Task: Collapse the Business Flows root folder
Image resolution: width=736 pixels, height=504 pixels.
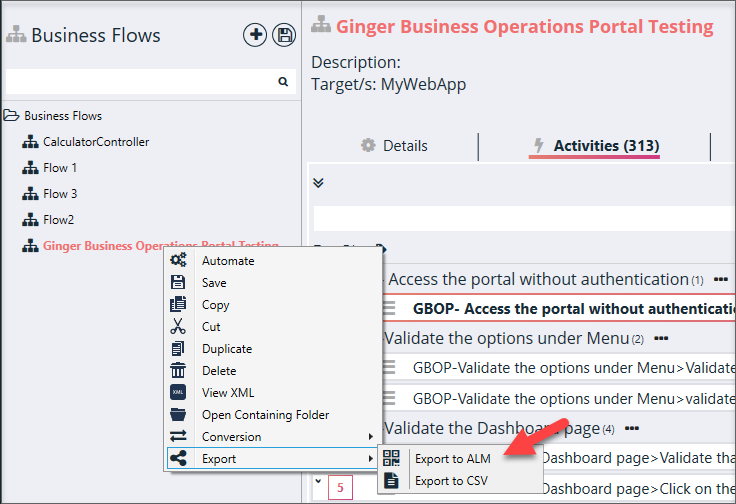Action: pos(12,116)
